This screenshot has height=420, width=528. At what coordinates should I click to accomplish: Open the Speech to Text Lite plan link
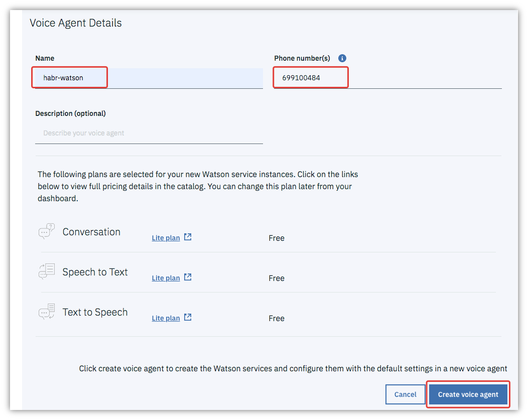[x=166, y=278]
